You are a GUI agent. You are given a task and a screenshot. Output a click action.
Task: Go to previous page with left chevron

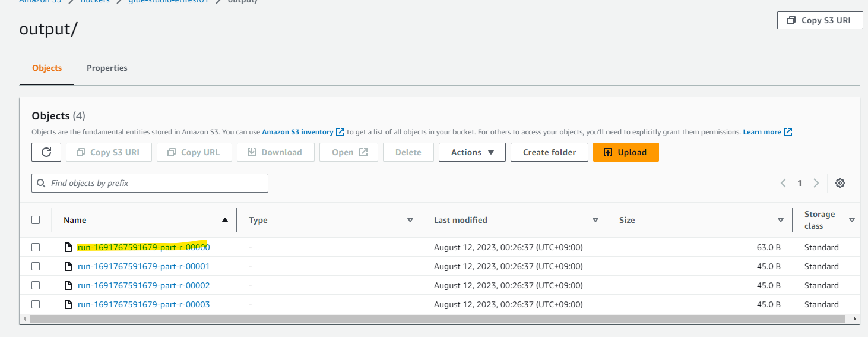(x=784, y=183)
